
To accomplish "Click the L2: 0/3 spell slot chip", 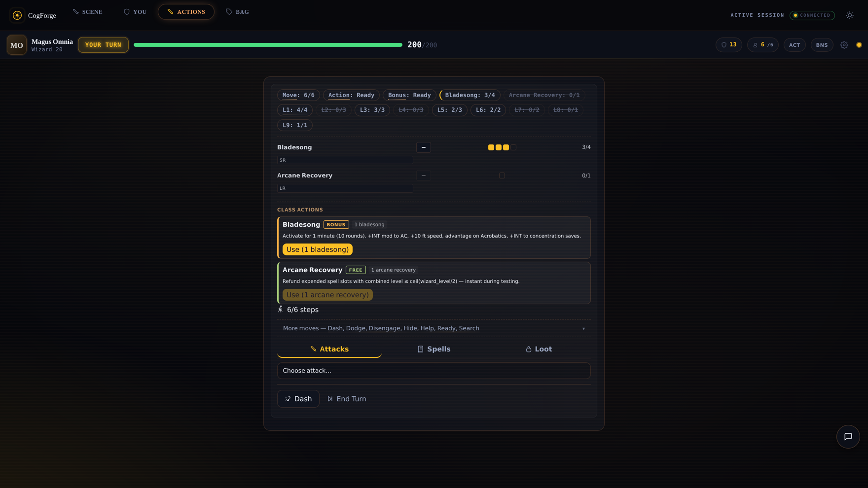I will tap(333, 110).
